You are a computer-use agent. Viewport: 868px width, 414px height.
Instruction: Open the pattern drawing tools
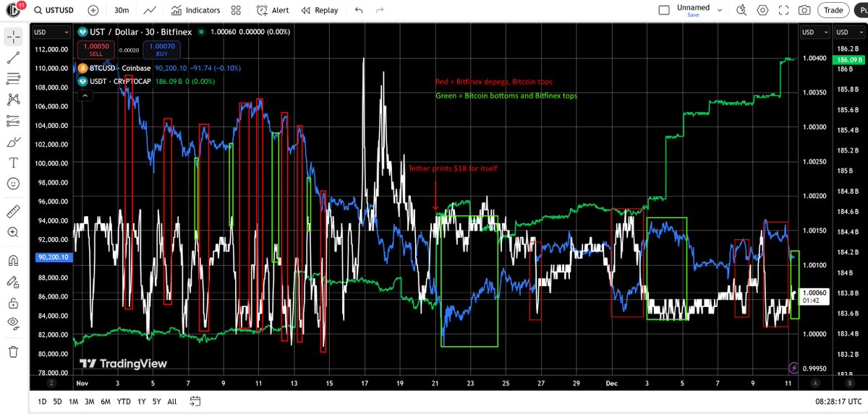pyautogui.click(x=13, y=100)
